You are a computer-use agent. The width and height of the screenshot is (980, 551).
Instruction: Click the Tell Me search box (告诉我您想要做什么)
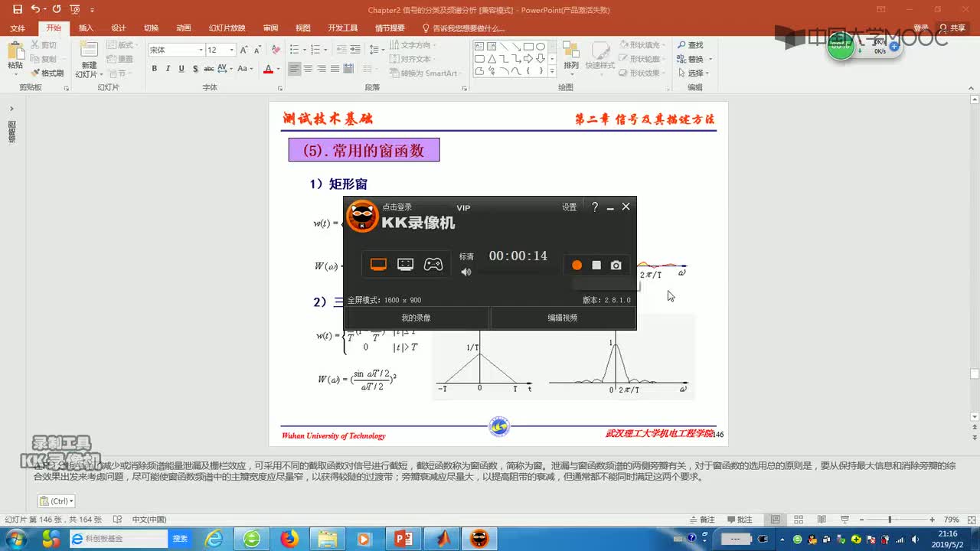pyautogui.click(x=464, y=28)
